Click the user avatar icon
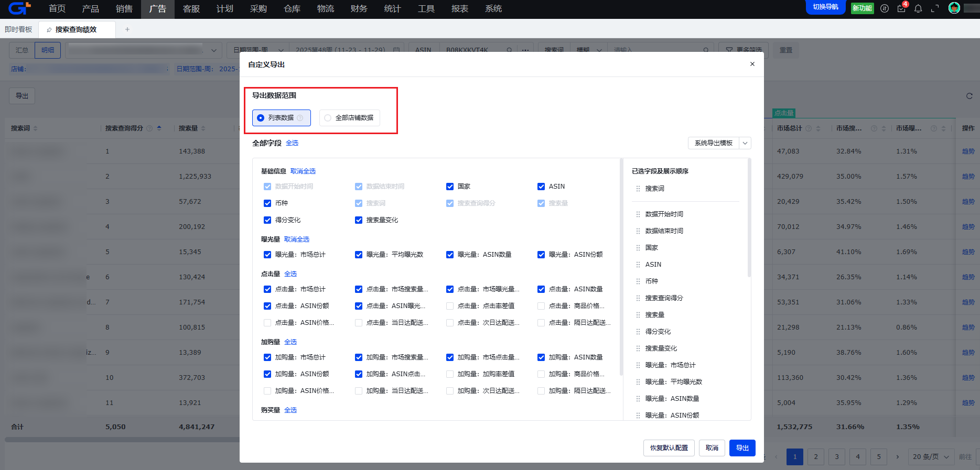Image resolution: width=980 pixels, height=470 pixels. click(954, 8)
